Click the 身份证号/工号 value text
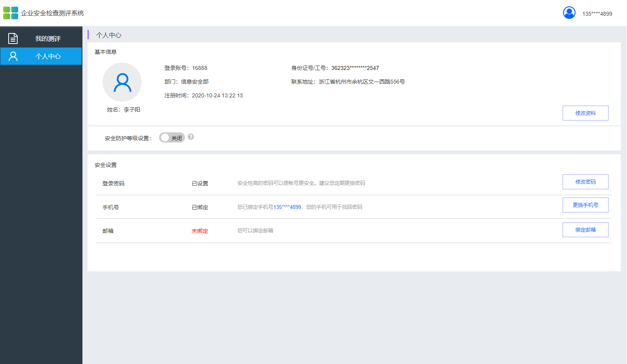This screenshot has width=627, height=364. (x=355, y=68)
